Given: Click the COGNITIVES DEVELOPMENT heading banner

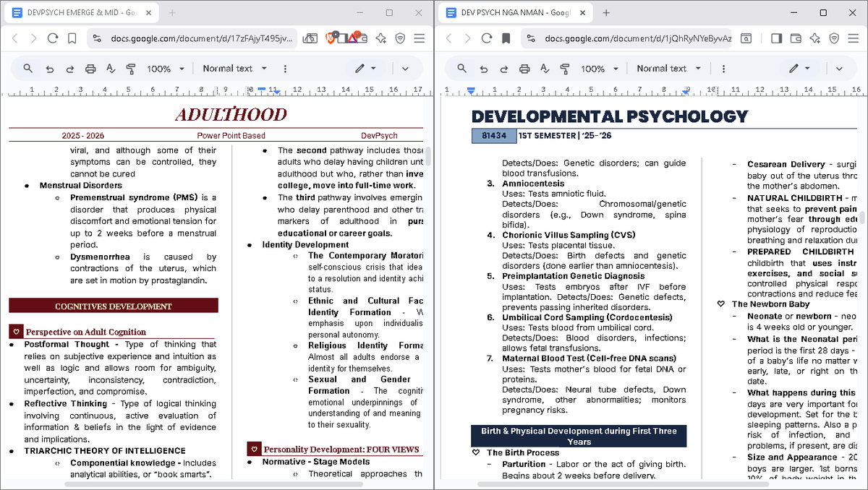Looking at the screenshot, I should (x=114, y=306).
